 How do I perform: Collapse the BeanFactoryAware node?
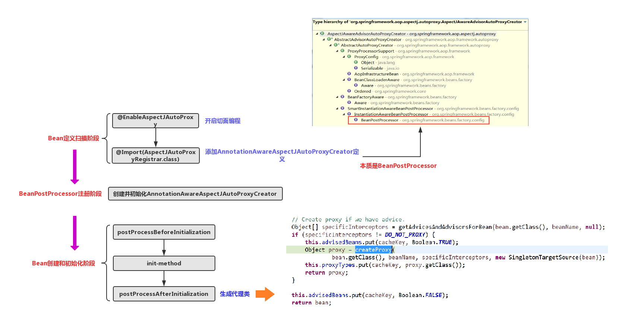(x=337, y=97)
